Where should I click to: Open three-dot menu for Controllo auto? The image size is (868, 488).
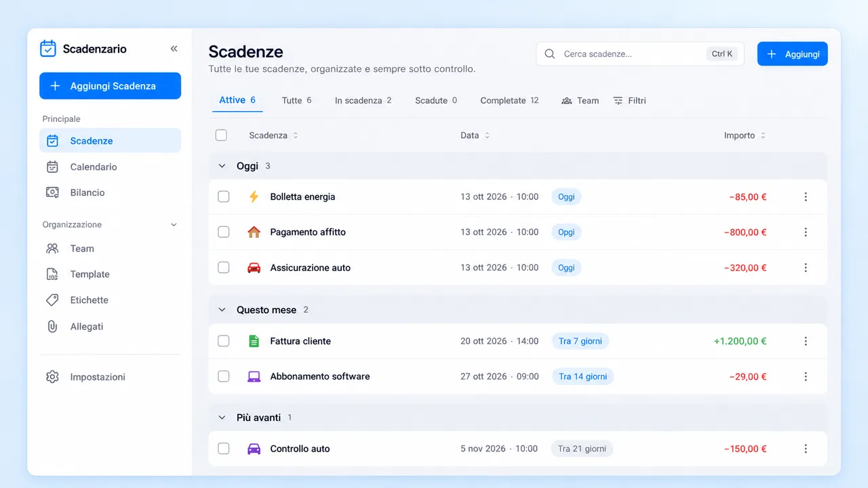(x=806, y=449)
